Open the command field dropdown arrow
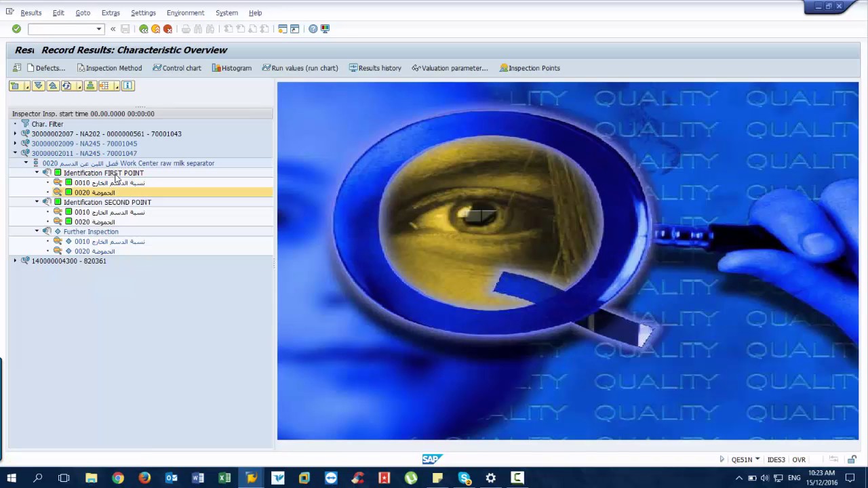The image size is (868, 488). point(99,29)
